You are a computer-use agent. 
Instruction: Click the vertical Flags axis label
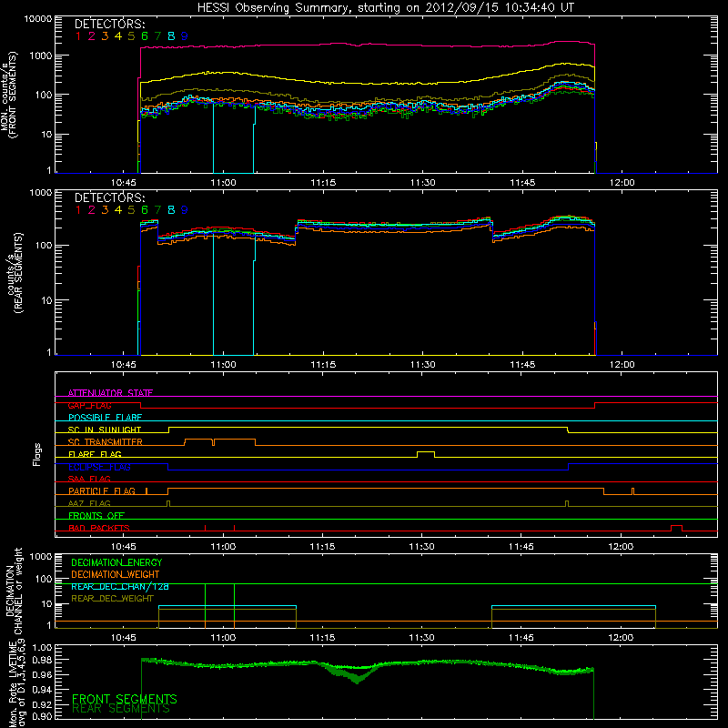36,454
